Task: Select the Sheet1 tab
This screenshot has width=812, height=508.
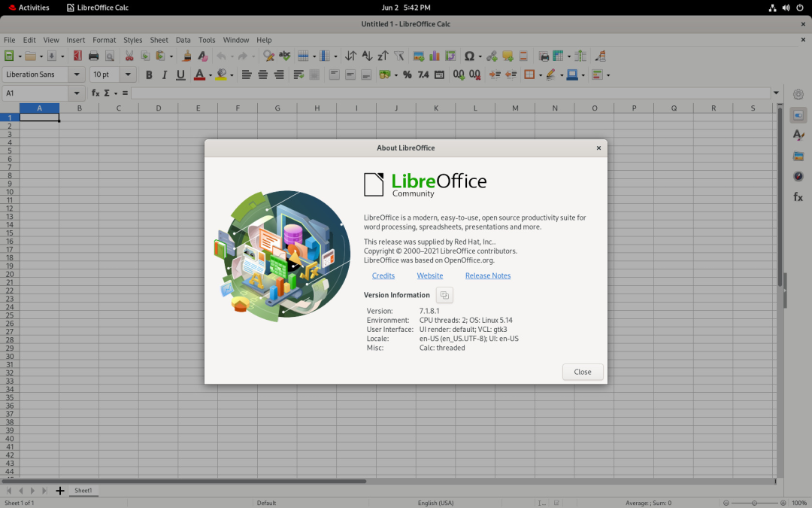Action: pyautogui.click(x=83, y=491)
